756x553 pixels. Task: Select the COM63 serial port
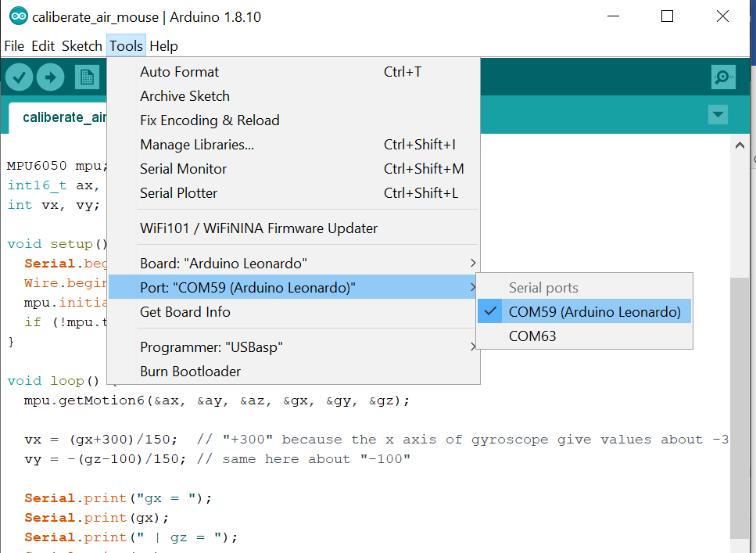point(584,336)
